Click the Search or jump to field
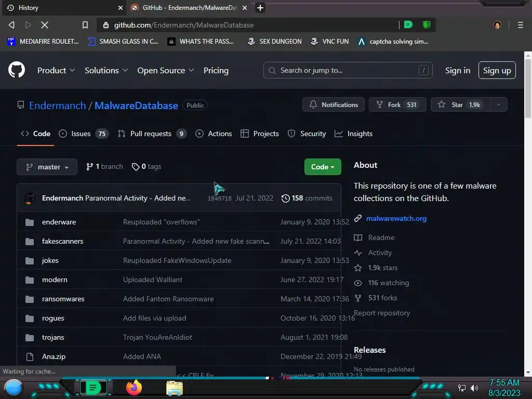The image size is (532, 399). 348,70
